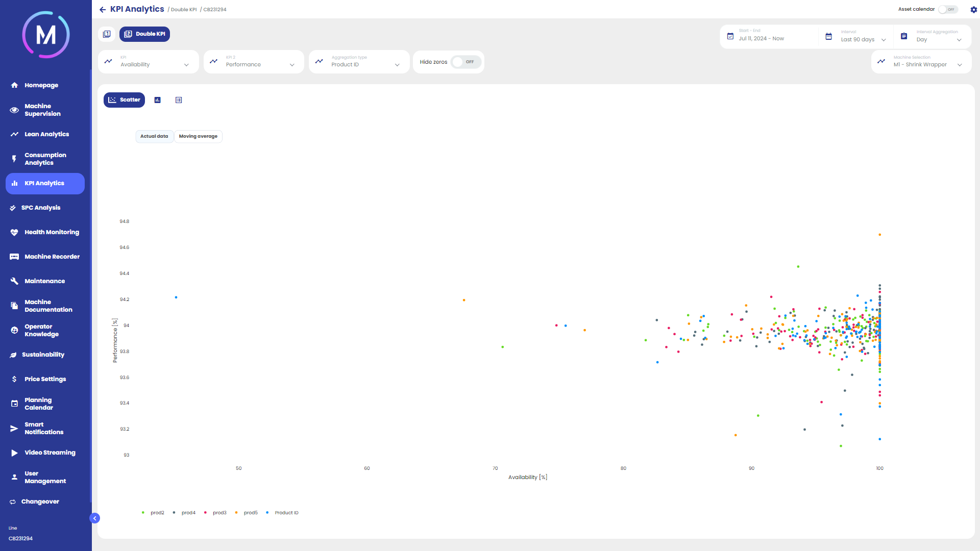
Task: Open Health Monitoring in sidebar
Action: click(x=52, y=232)
